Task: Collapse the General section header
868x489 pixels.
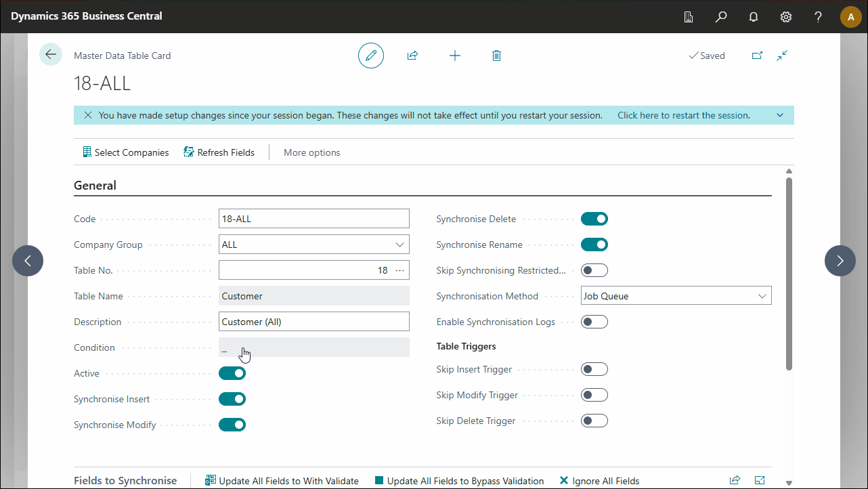Action: coord(95,186)
